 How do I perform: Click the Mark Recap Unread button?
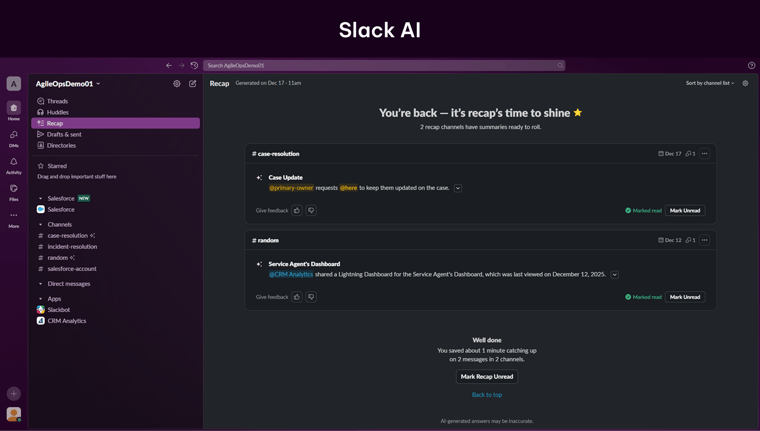487,377
